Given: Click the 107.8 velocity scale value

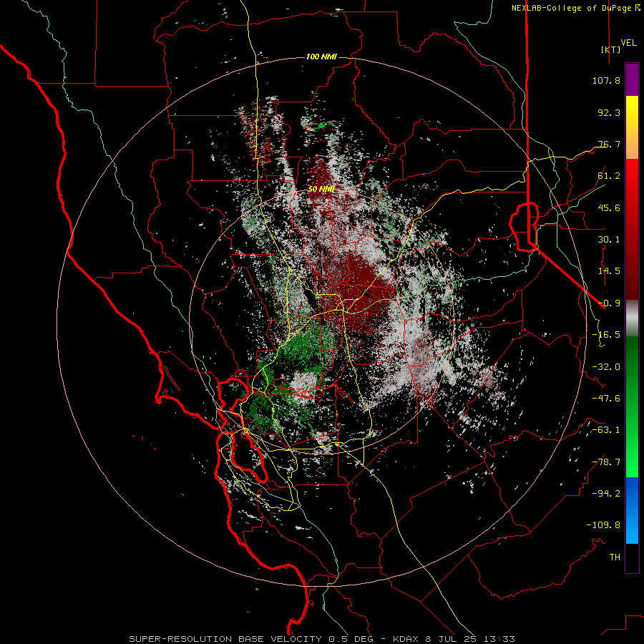Looking at the screenshot, I should [606, 80].
